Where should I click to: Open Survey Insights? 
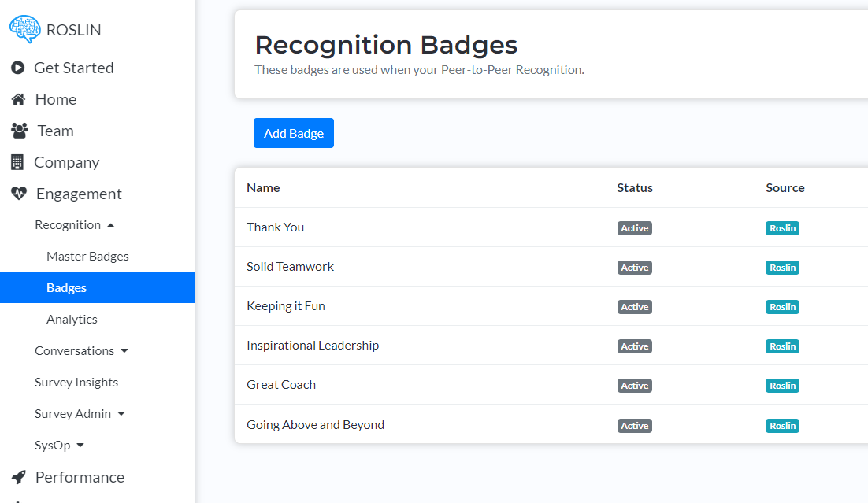coord(76,382)
